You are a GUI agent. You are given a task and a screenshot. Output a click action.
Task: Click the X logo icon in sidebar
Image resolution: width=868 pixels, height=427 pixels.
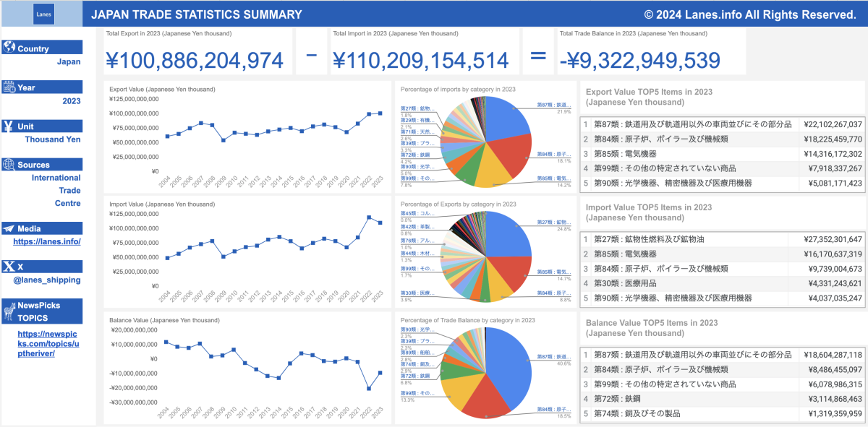click(x=9, y=267)
